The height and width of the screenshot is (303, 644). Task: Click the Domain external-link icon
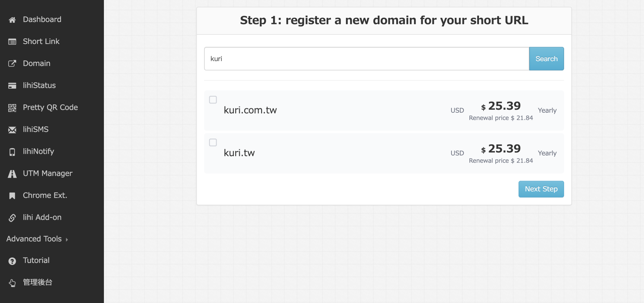[12, 64]
